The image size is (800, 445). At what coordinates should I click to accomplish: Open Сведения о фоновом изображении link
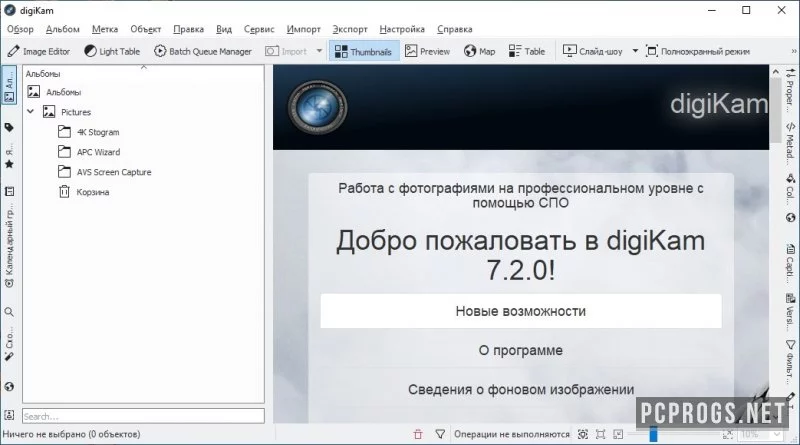(521, 390)
